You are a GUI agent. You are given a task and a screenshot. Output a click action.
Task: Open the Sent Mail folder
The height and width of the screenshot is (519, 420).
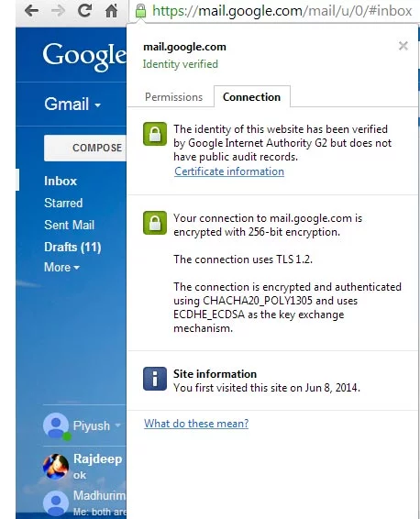point(69,225)
